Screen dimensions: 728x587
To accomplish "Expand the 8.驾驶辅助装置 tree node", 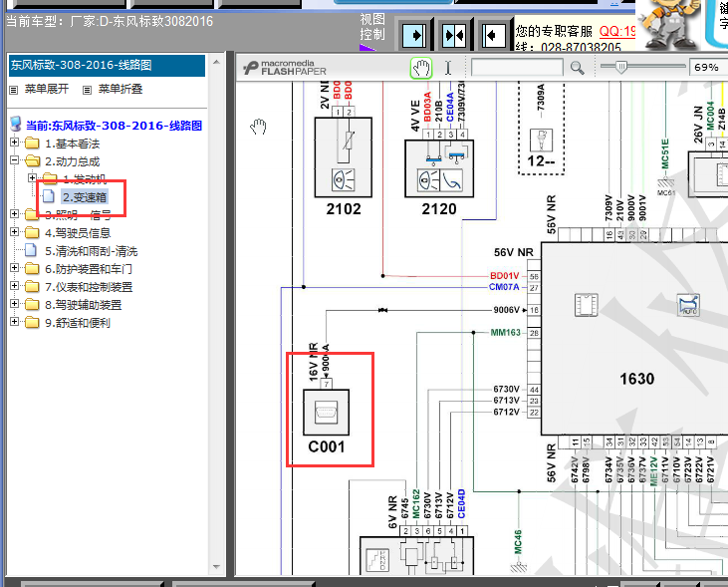I will [14, 304].
